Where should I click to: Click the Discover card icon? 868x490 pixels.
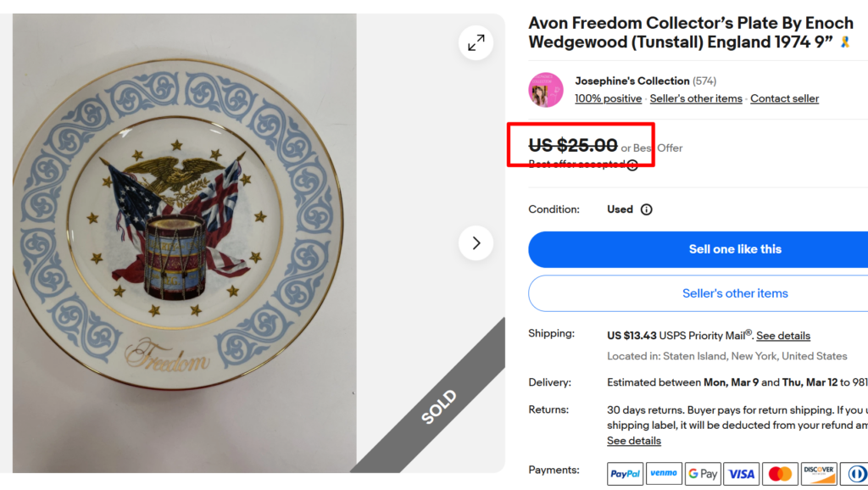[819, 473]
